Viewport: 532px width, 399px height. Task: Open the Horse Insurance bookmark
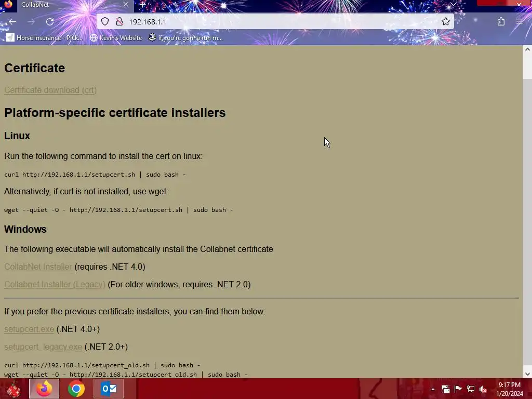point(45,37)
